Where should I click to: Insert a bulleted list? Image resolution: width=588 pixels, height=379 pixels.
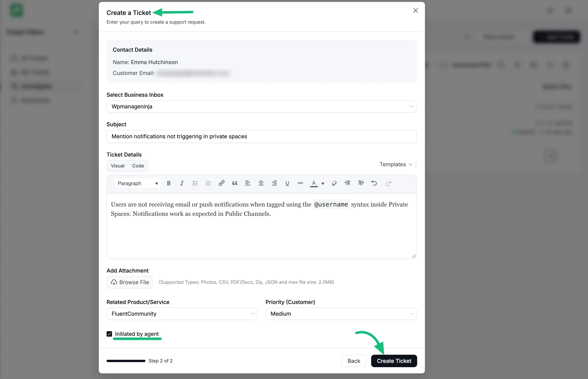pyautogui.click(x=195, y=183)
